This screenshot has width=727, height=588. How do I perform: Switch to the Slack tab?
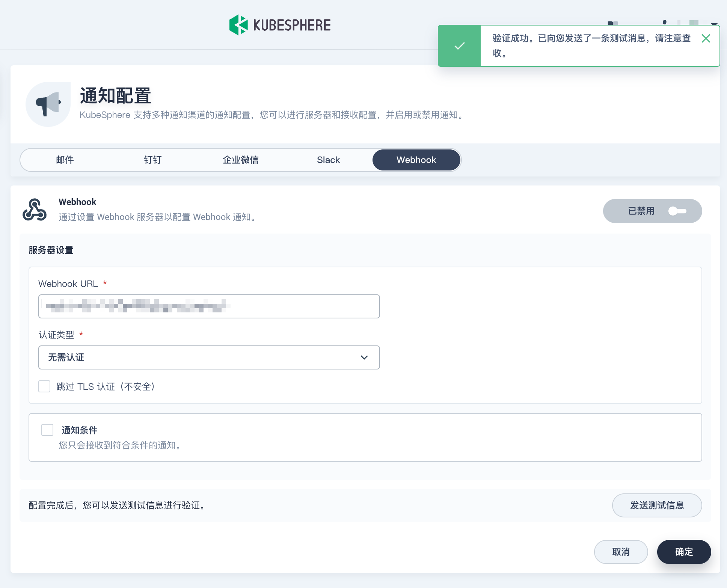[x=328, y=160]
